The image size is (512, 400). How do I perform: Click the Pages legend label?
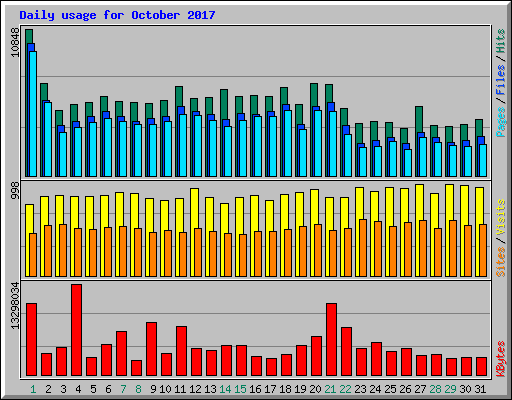pyautogui.click(x=501, y=122)
